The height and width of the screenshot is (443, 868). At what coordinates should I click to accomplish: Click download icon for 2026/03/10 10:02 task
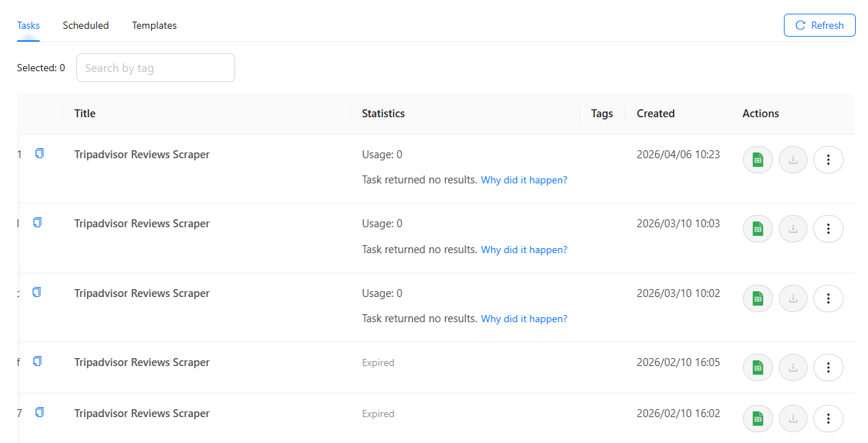793,298
